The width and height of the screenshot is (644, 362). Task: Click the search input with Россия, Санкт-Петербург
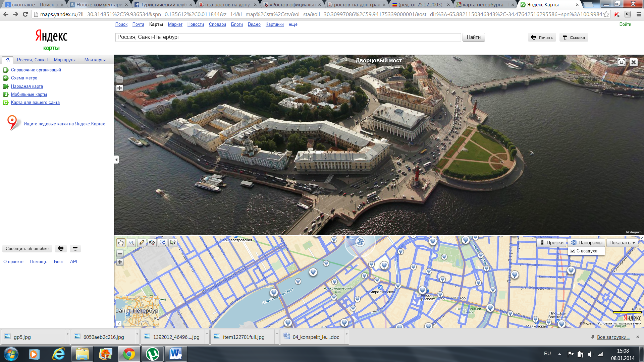[288, 37]
